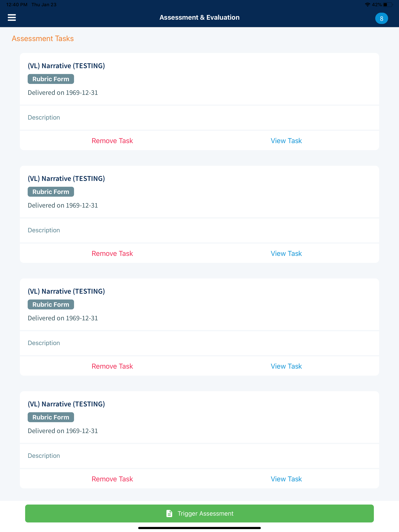Click the document icon on Trigger Assessment
Screen dimensions: 399x532
coord(169,513)
